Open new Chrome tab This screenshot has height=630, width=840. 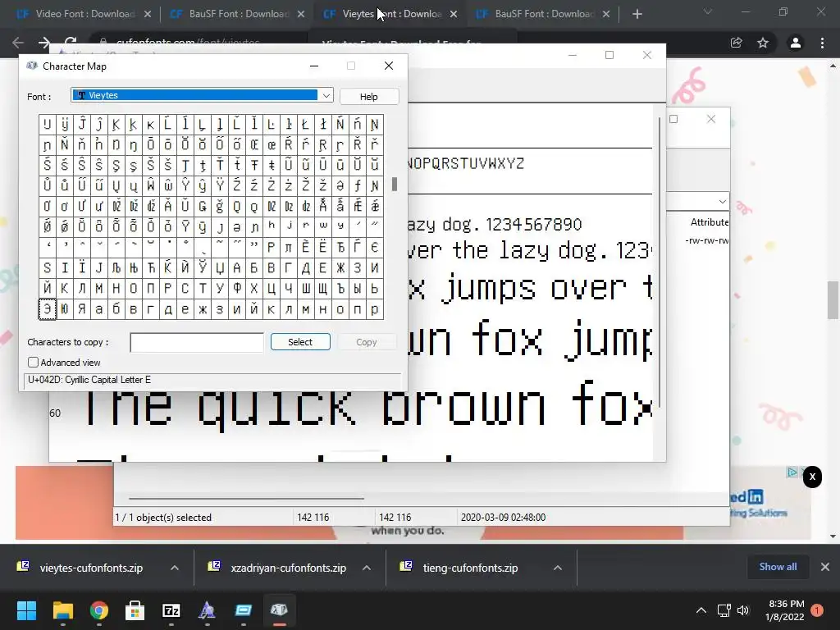(637, 14)
